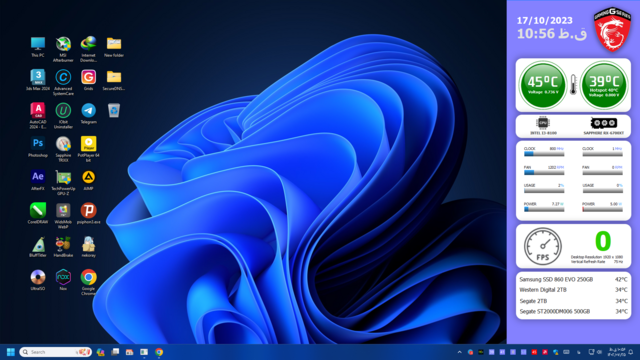Screen dimensions: 640x360
Task: Select the Samsung SSD 860 EVO 250GB row
Action: point(573,280)
